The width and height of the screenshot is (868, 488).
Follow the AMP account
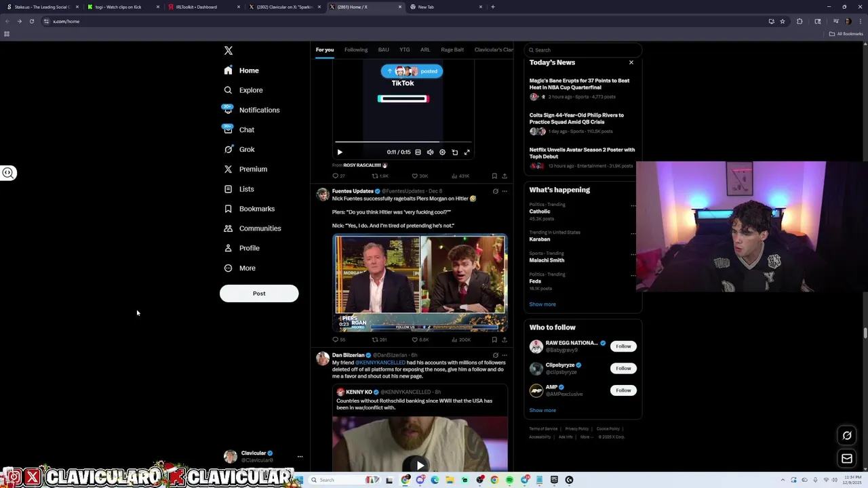(x=623, y=390)
